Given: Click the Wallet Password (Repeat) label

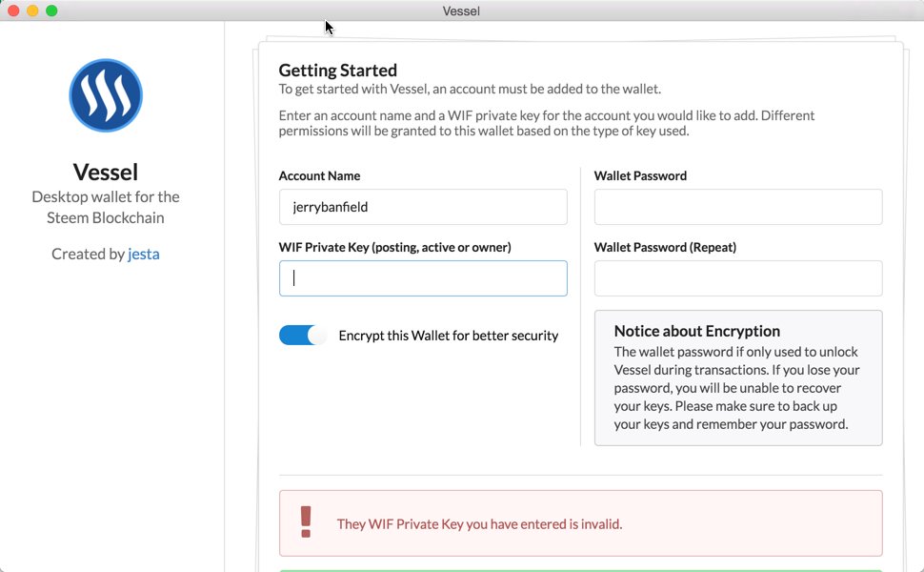Looking at the screenshot, I should pyautogui.click(x=665, y=247).
